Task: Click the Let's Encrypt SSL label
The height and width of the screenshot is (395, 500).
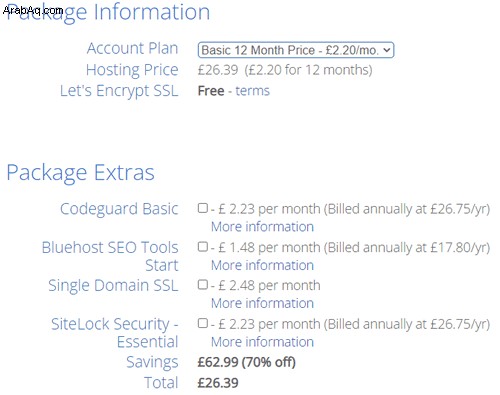Action: [119, 91]
